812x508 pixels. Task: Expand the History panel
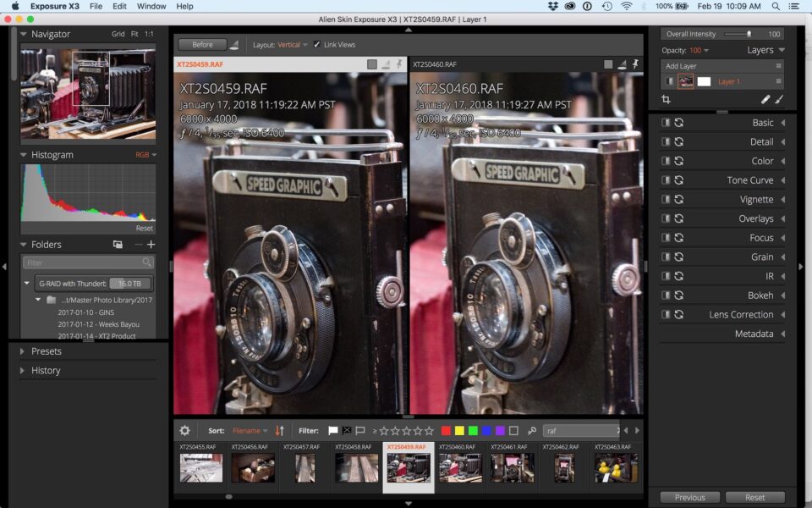click(22, 370)
